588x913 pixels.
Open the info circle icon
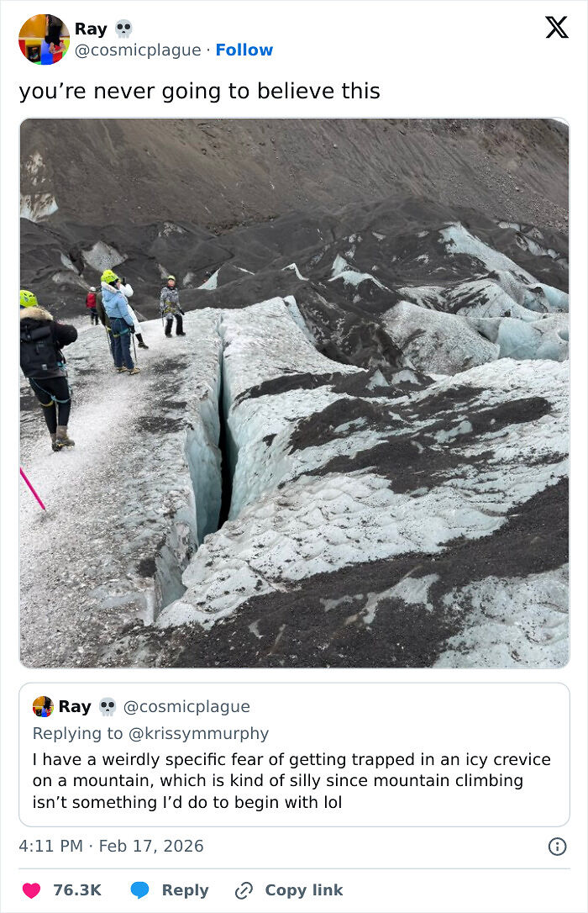(x=557, y=847)
